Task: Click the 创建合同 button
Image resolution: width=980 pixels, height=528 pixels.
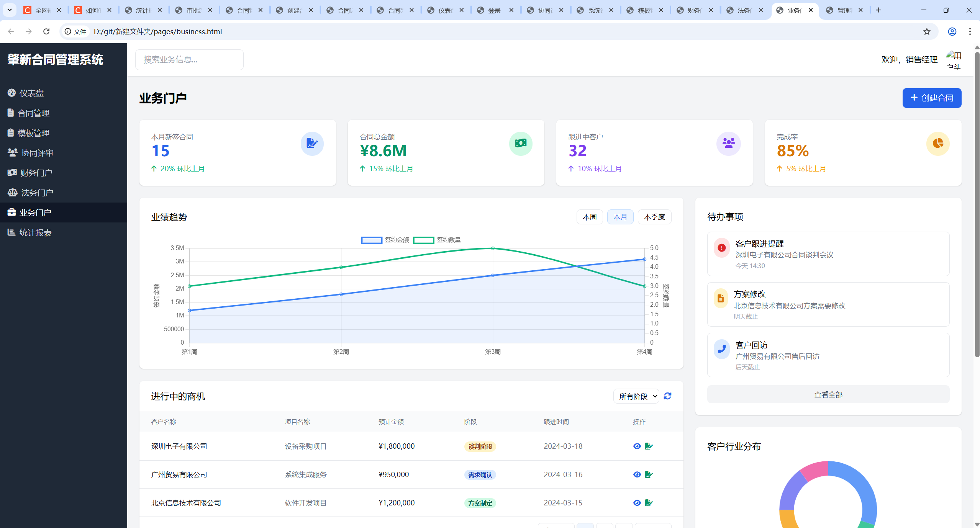Action: pyautogui.click(x=931, y=98)
